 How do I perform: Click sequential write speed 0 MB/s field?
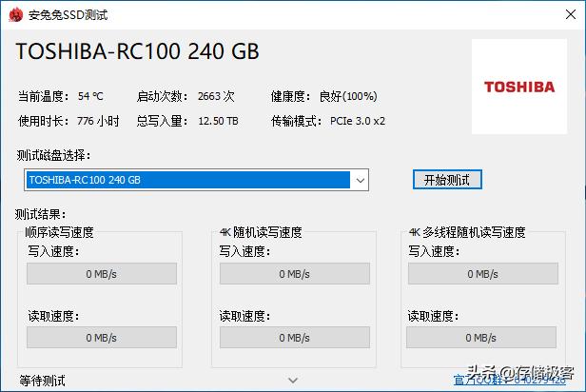pyautogui.click(x=101, y=274)
